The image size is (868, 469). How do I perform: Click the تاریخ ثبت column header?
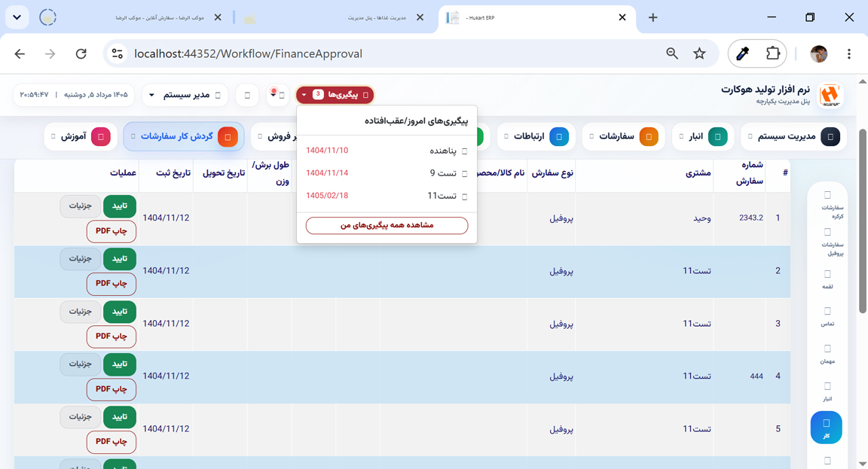(x=173, y=173)
